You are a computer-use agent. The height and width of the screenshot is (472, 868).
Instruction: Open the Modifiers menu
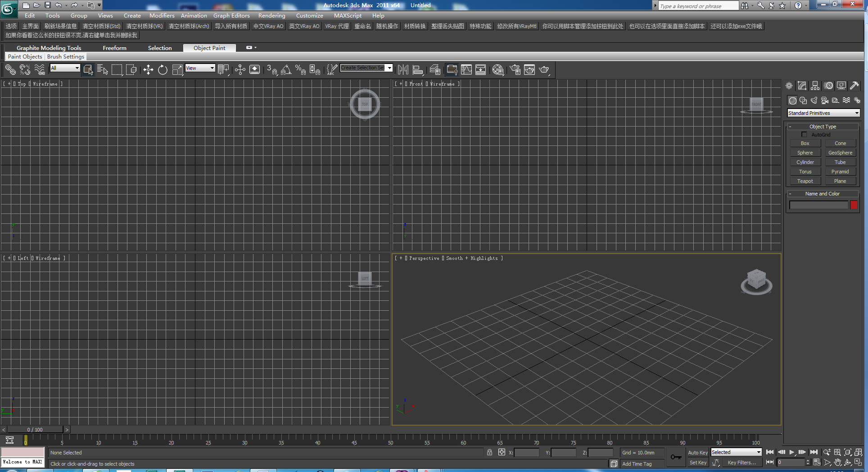click(162, 15)
